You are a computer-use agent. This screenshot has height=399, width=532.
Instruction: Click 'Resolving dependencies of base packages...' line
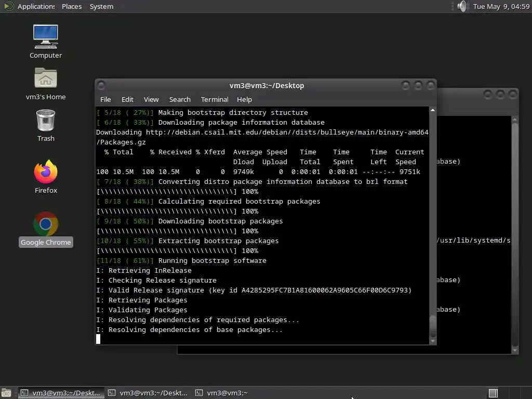click(x=189, y=329)
